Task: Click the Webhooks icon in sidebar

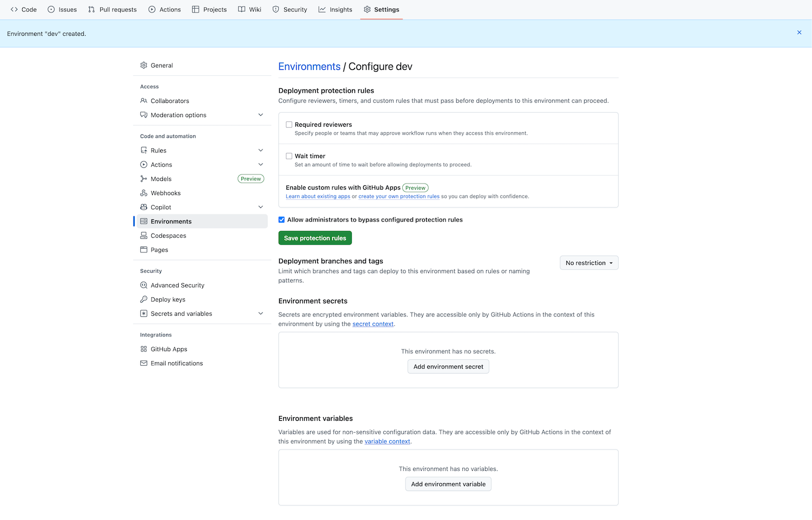Action: (x=143, y=193)
